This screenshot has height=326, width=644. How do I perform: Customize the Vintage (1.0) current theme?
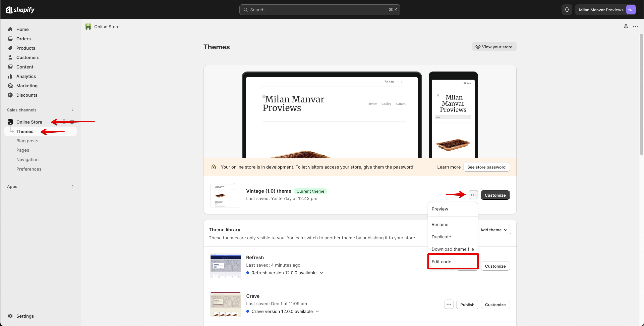coord(495,195)
